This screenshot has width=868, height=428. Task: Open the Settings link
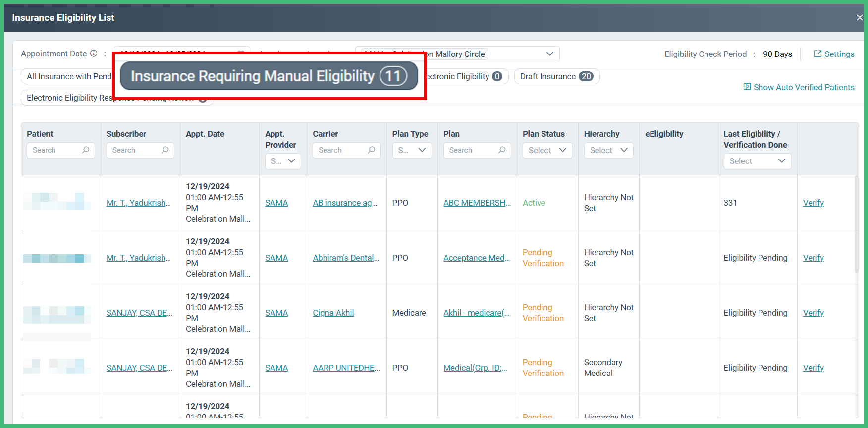click(x=834, y=54)
